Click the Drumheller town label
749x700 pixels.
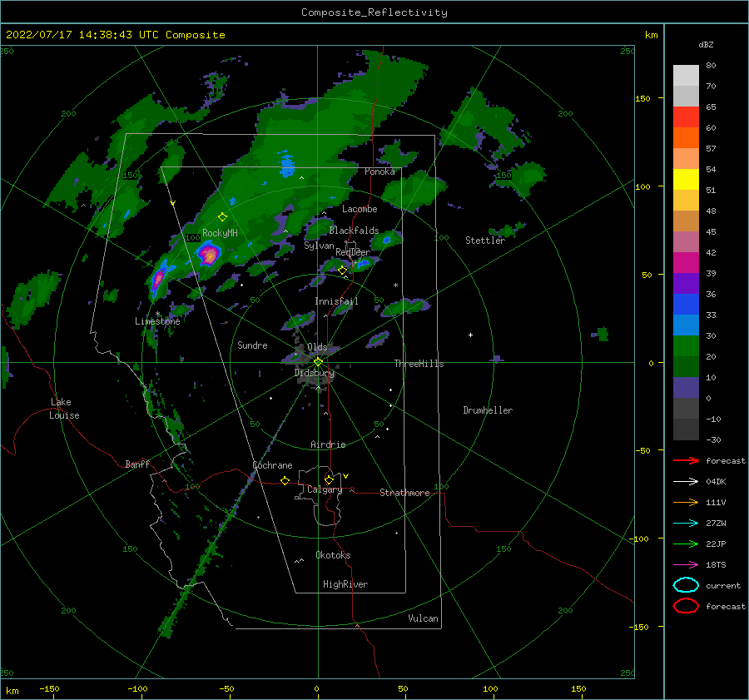[x=488, y=410]
